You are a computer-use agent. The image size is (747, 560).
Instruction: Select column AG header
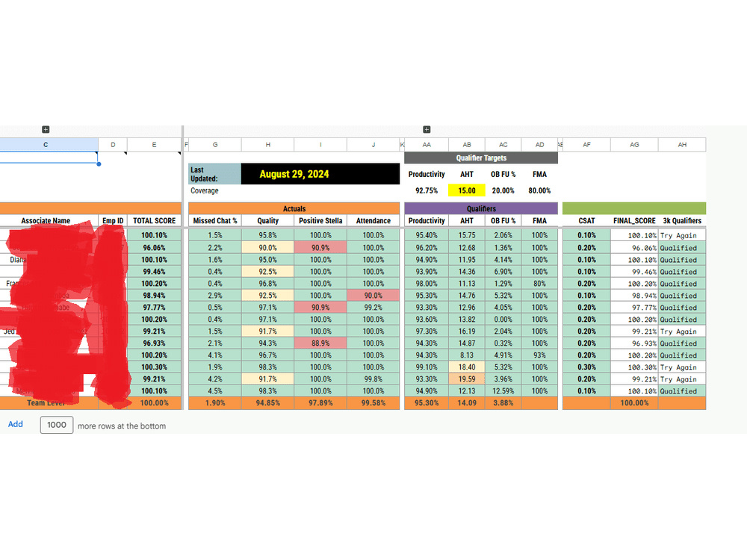[x=634, y=145]
